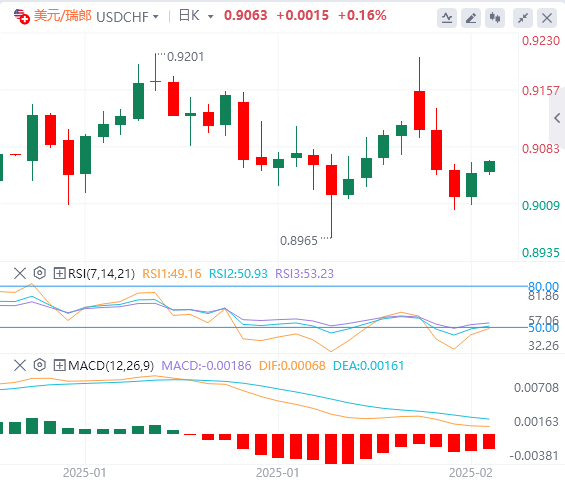
Task: Click the 0.00708 MACD axis label
Action: [x=536, y=388]
